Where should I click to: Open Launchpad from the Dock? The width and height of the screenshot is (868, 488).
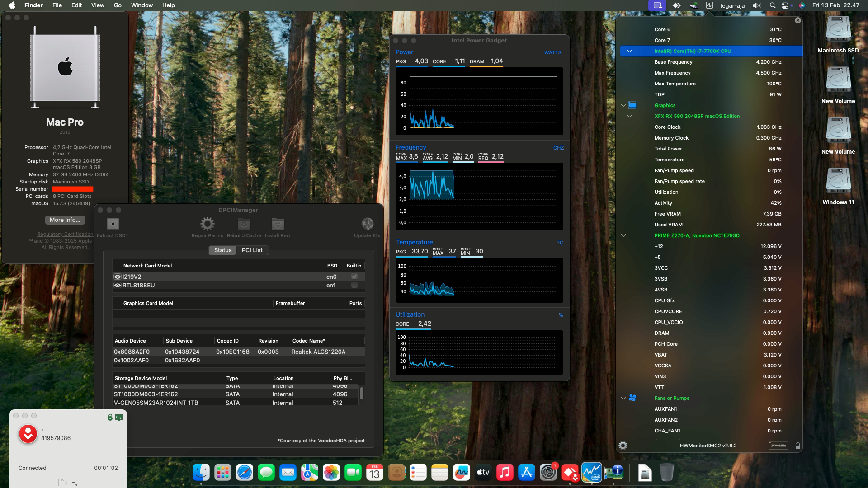pos(223,473)
